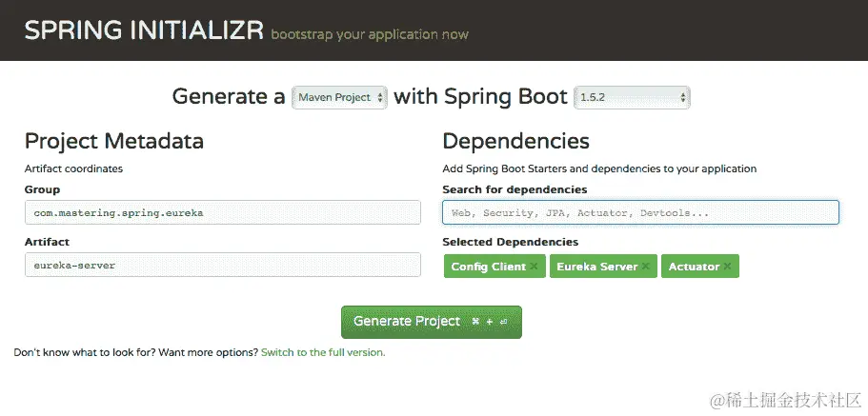Viewport: 868px width, 416px height.
Task: Remove the Config Client dependency via its x
Action: [534, 267]
